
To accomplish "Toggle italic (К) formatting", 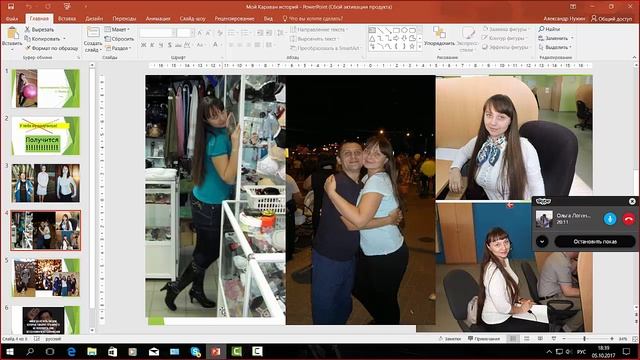I will click(152, 45).
